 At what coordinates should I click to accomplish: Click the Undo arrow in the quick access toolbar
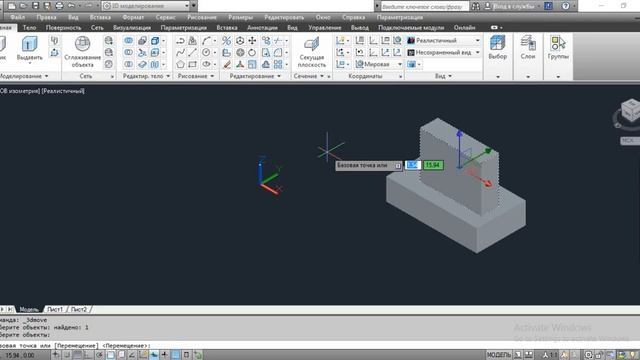[71, 6]
